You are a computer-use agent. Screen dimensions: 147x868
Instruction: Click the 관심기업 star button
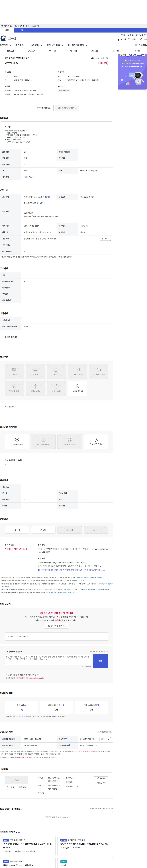click(10, 787)
